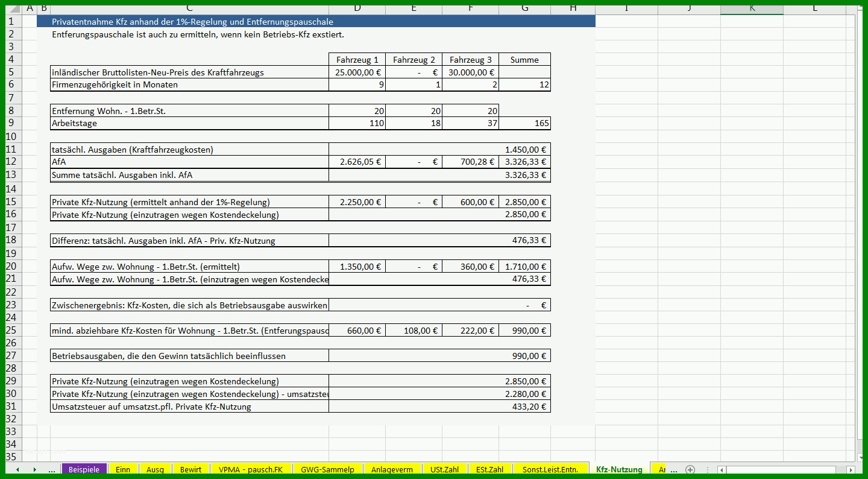Open the Beispiele sheet tab

84,469
